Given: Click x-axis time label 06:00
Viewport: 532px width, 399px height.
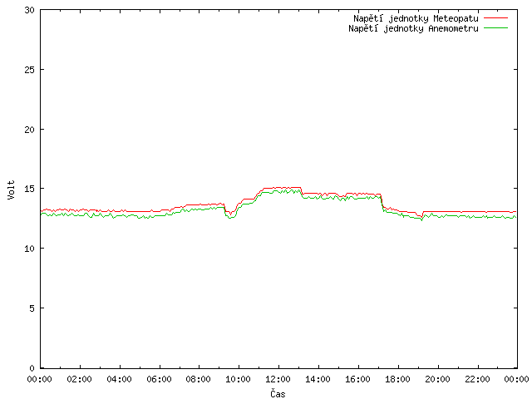Looking at the screenshot, I should pos(159,379).
